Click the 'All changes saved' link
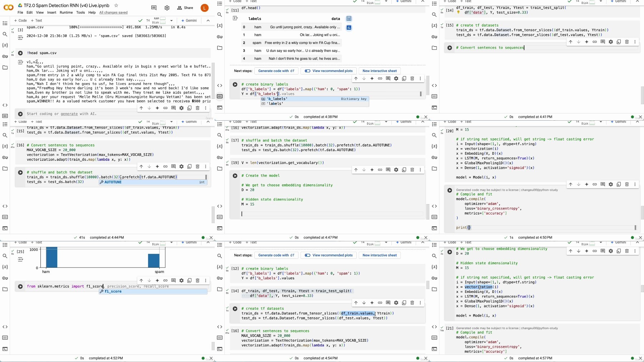This screenshot has width=644, height=362. pos(113,13)
